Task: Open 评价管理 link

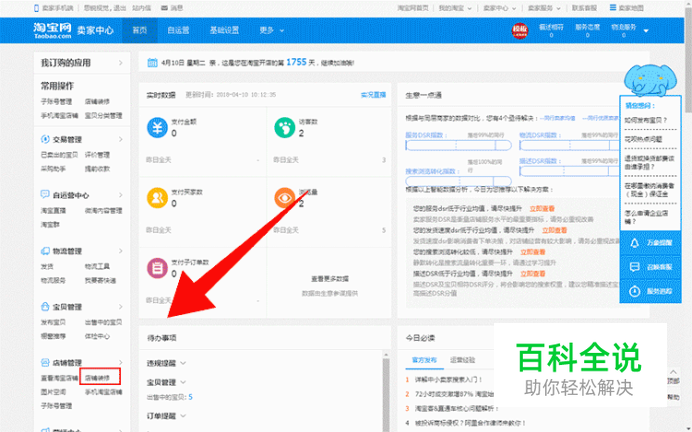Action: pos(97,155)
